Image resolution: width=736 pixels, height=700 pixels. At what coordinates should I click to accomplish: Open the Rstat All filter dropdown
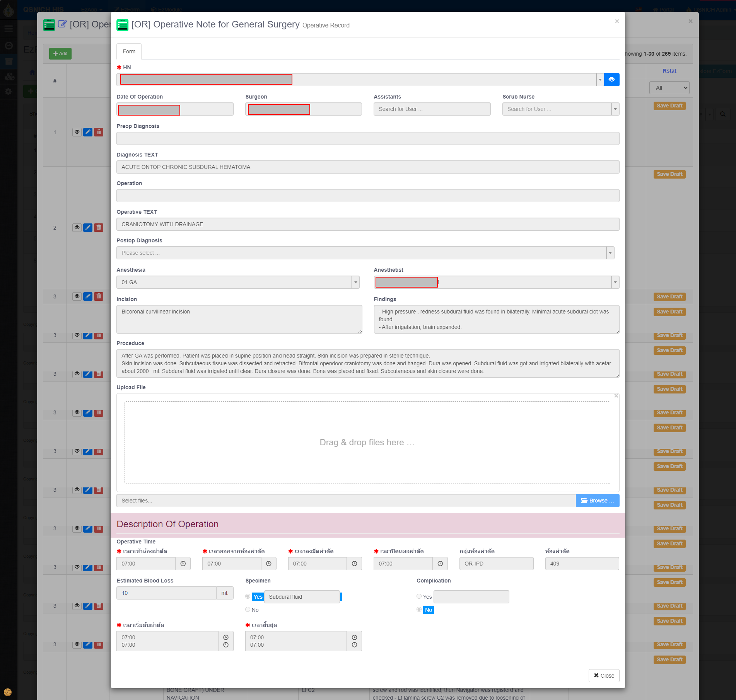coord(669,88)
